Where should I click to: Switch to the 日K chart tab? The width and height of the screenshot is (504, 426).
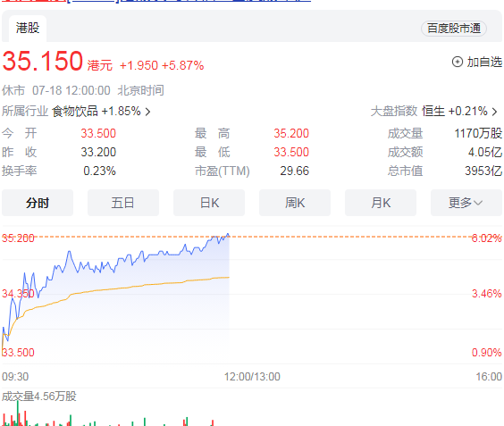pos(209,203)
